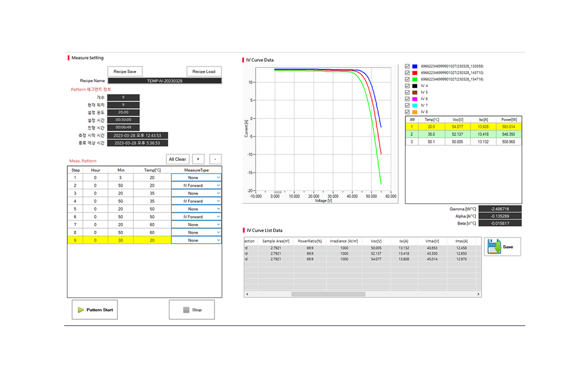The height and width of the screenshot is (375, 588).
Task: Click the Voc[V] column header in list data
Action: 377,241
